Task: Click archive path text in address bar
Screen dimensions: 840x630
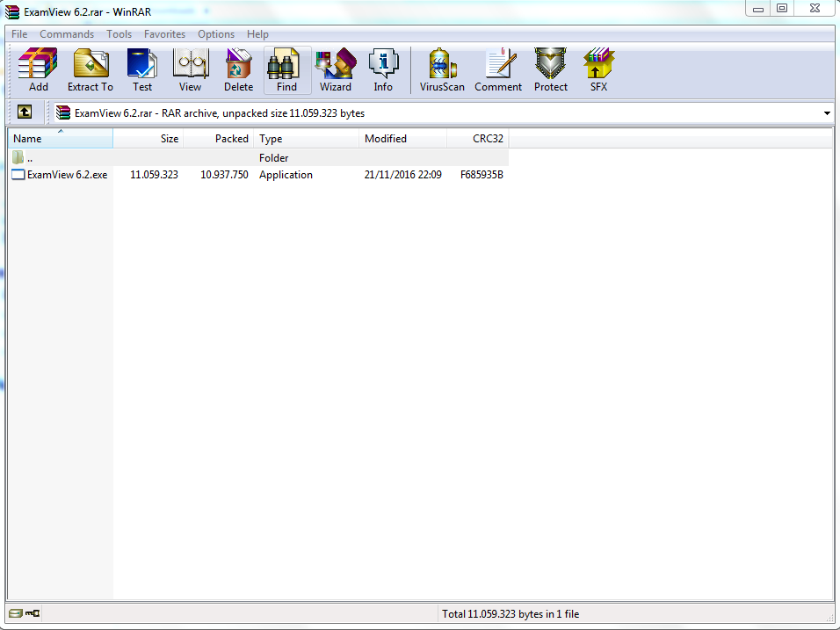Action: (x=220, y=113)
